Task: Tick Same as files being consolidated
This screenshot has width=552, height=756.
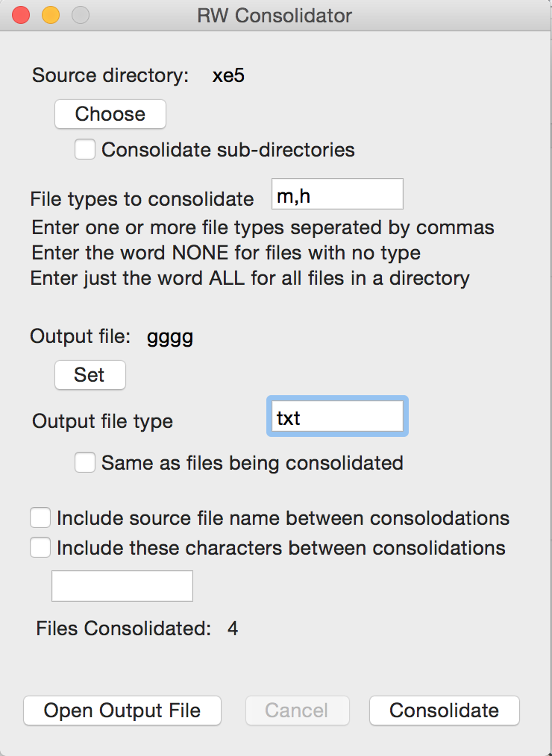Action: pyautogui.click(x=85, y=462)
